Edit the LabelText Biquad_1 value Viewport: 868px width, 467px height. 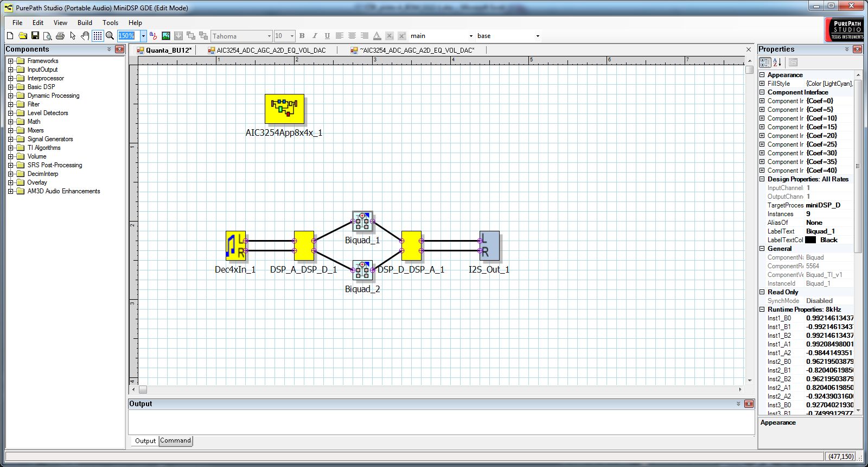pos(829,231)
